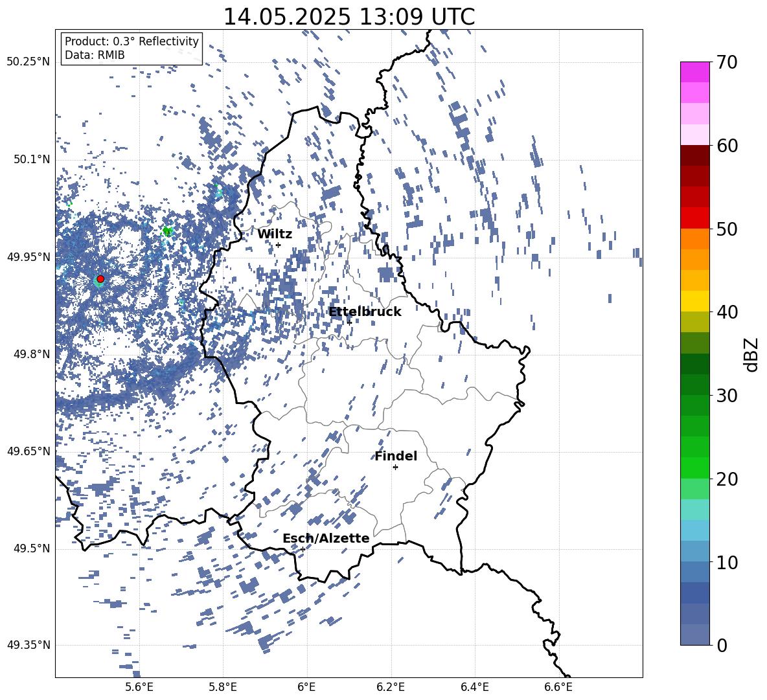Click the magenta 70 dBZ color band
This screenshot has width=767, height=700.
coord(694,72)
